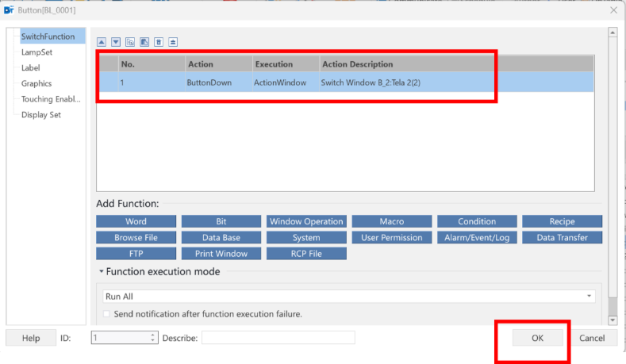Add a Window Operation function
Image resolution: width=626 pixels, height=364 pixels.
[x=306, y=221]
